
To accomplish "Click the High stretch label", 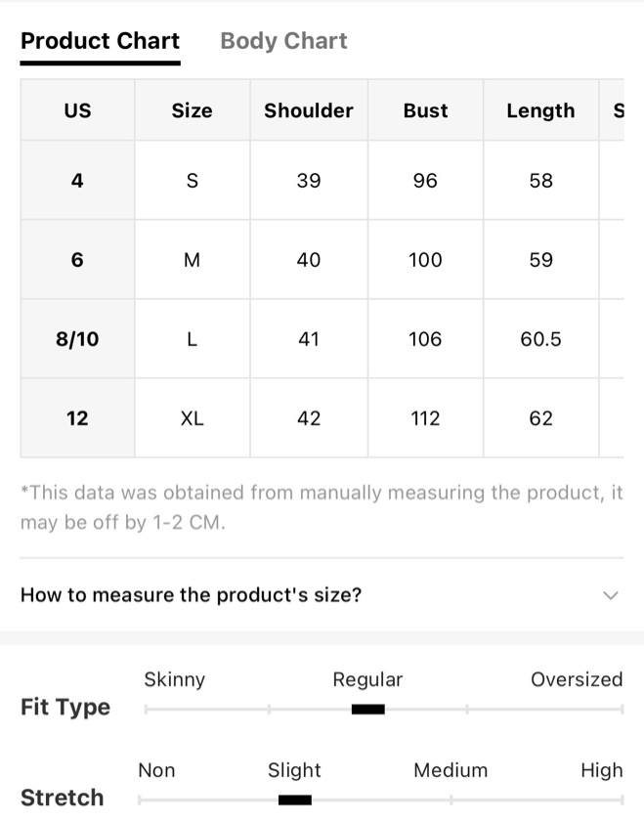I will pos(602,771).
